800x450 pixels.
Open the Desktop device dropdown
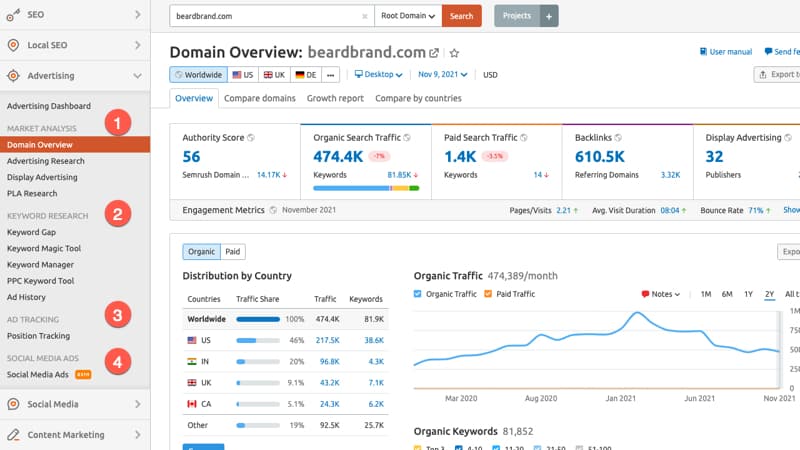click(x=379, y=74)
